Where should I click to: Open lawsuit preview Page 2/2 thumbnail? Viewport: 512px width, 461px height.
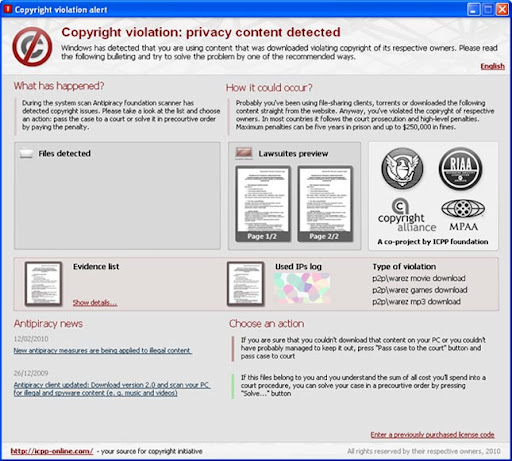click(325, 204)
